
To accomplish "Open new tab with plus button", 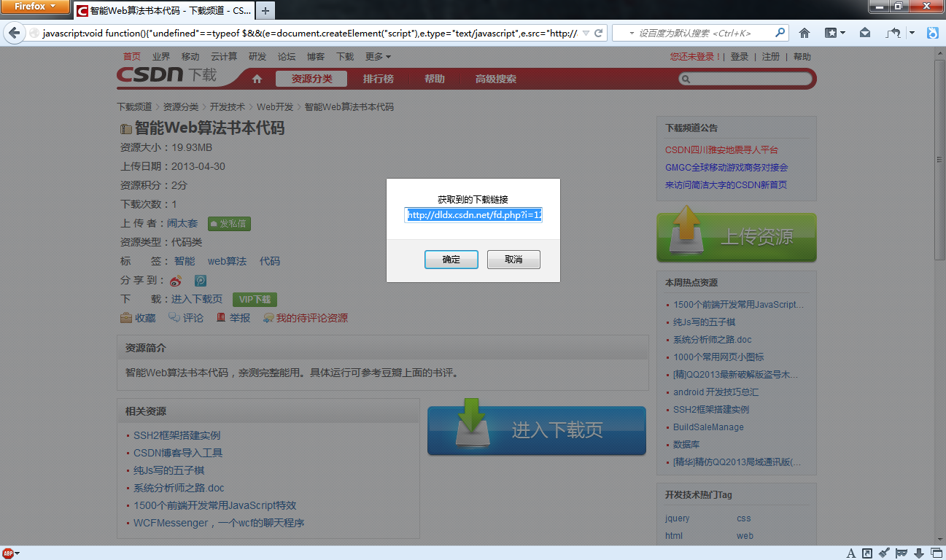I will pyautogui.click(x=265, y=11).
